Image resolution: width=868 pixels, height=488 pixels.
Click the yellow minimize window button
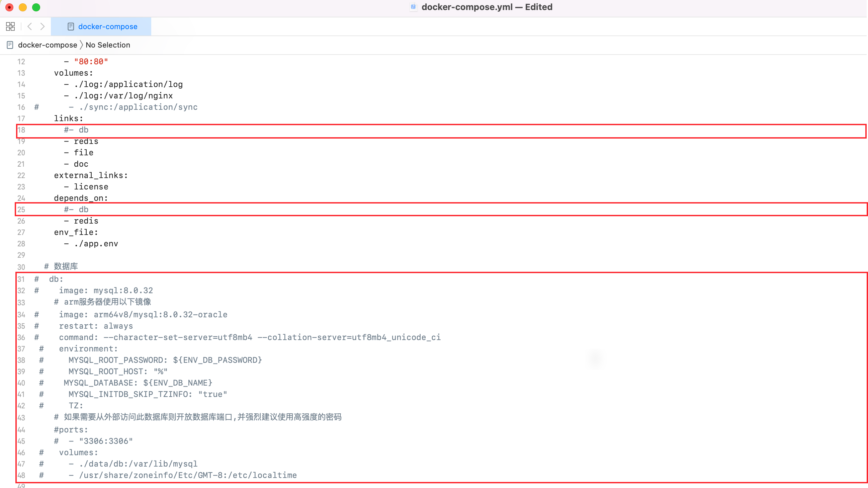[x=22, y=7]
